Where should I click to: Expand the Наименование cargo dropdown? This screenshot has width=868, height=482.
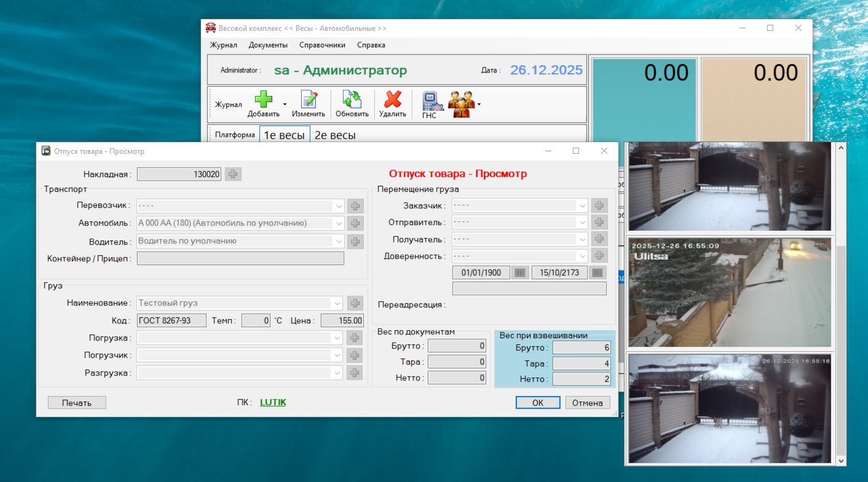(x=337, y=303)
